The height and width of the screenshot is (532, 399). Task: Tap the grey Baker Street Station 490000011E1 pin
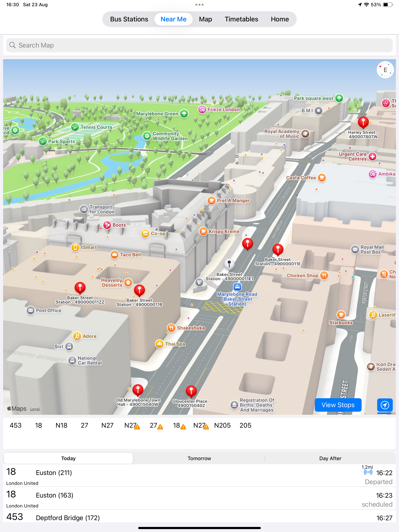point(229,264)
